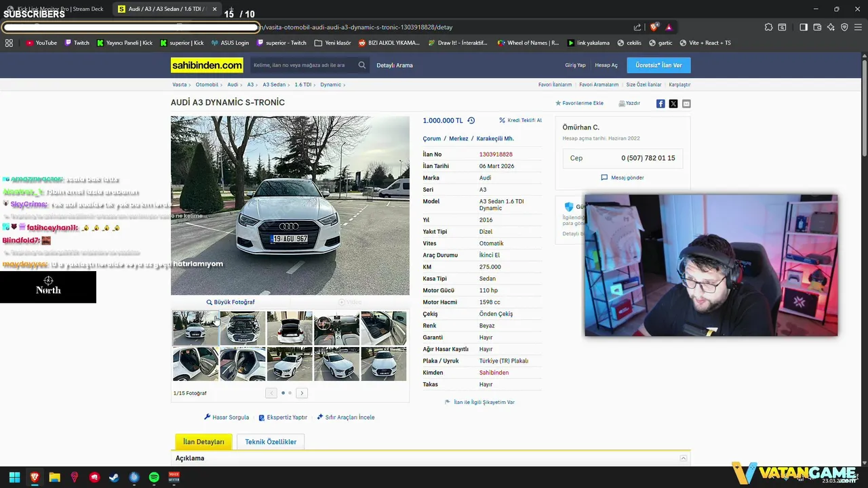Click the Otomobil breadcrumb
The height and width of the screenshot is (488, 868).
tap(207, 85)
